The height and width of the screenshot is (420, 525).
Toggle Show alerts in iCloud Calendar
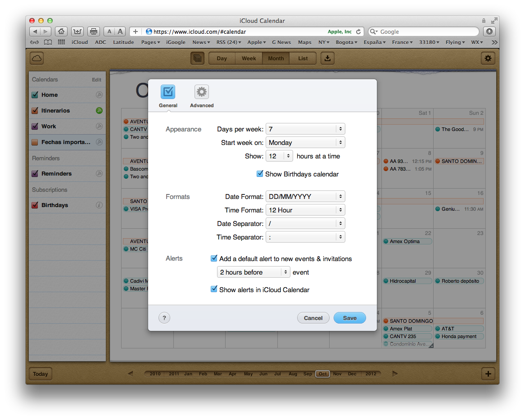[x=214, y=289]
